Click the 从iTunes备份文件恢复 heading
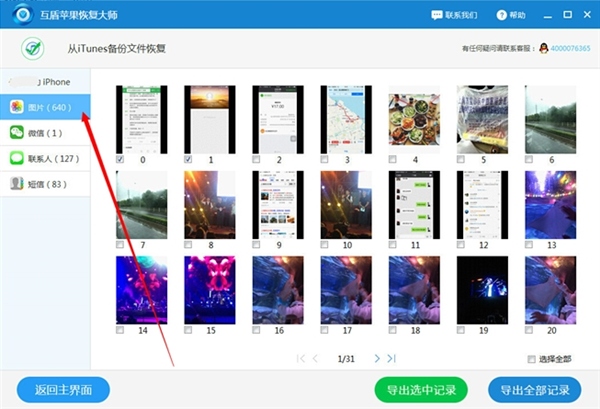This screenshot has height=409, width=600. tap(116, 49)
